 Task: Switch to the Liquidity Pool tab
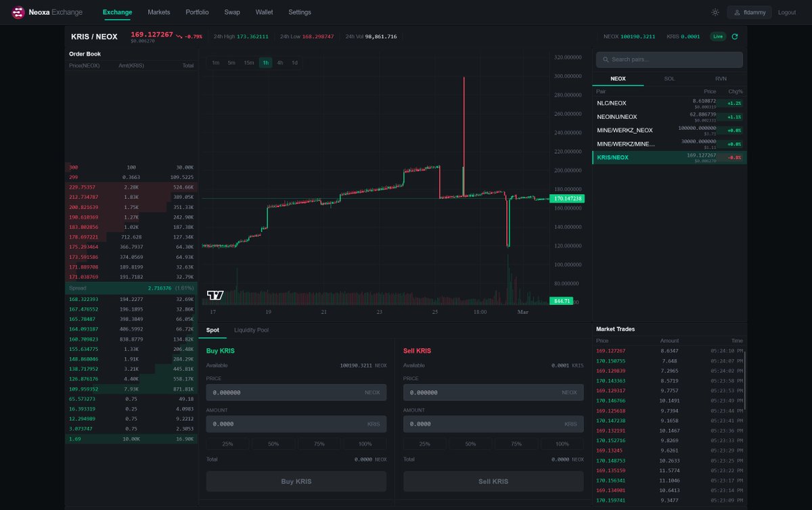251,330
